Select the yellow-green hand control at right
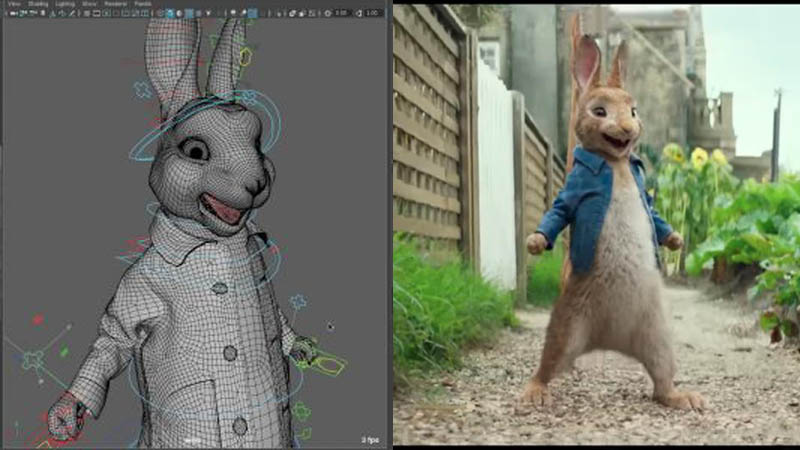This screenshot has height=450, width=800. (327, 364)
